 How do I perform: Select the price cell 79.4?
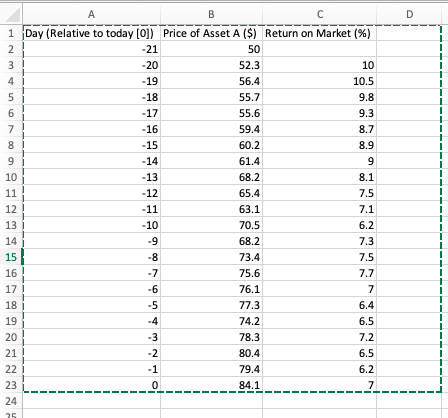tap(211, 369)
